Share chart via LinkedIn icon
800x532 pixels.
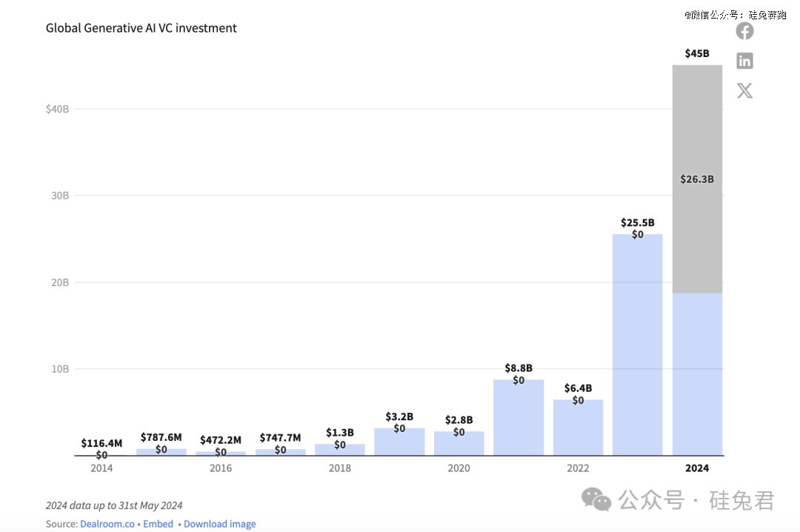point(744,61)
